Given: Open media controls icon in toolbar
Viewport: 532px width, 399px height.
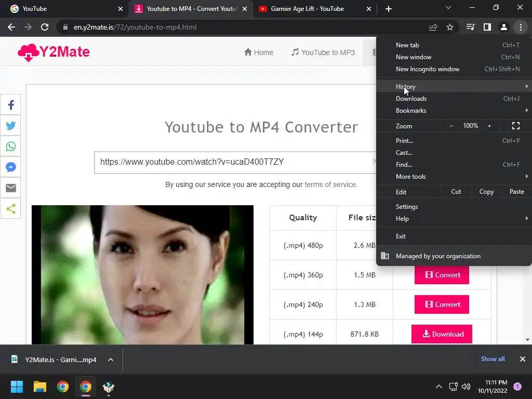Looking at the screenshot, I should (470, 27).
